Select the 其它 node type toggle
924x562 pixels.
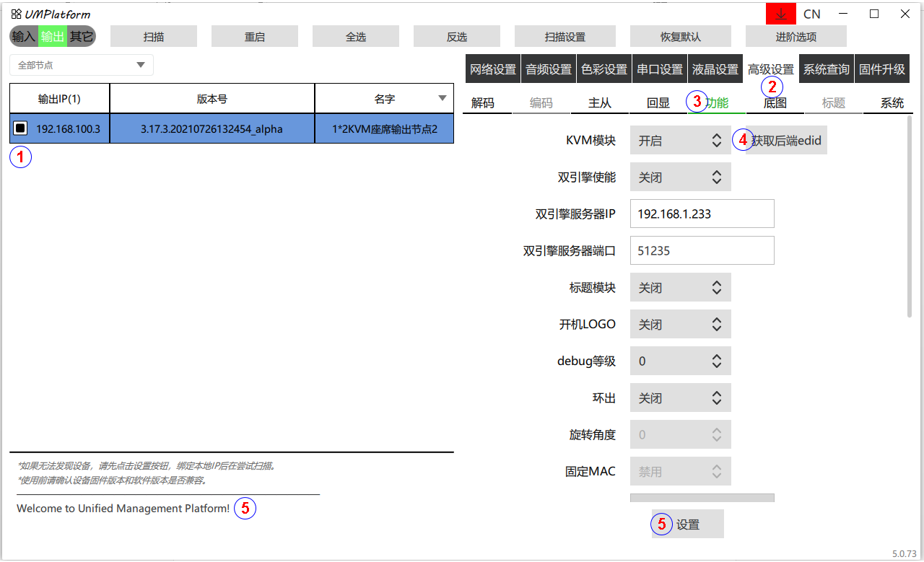(81, 36)
